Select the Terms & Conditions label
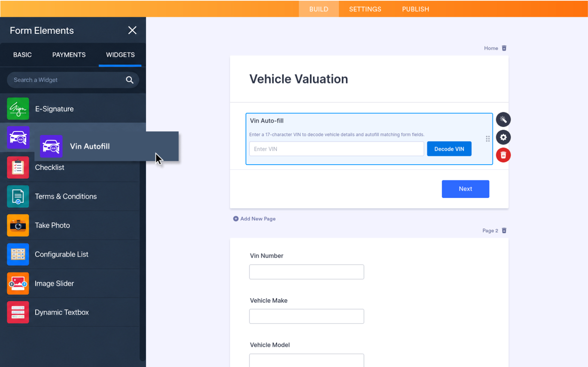The width and height of the screenshot is (588, 367). pos(66,196)
